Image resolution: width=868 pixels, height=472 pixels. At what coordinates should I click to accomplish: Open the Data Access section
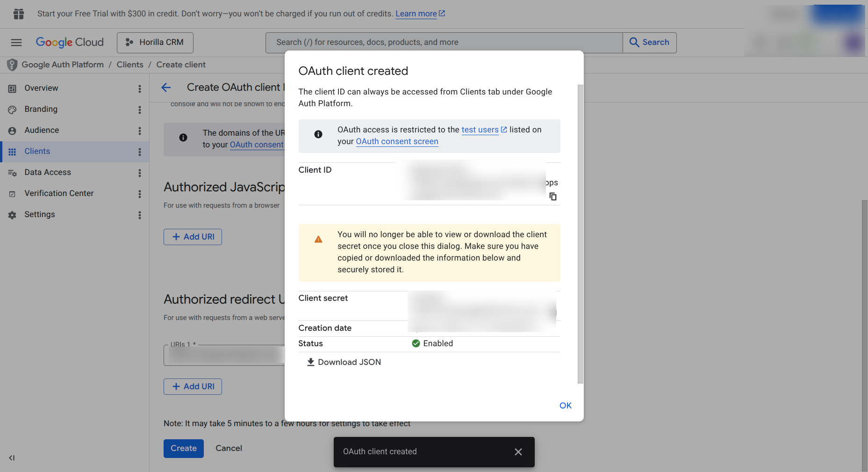(48, 172)
